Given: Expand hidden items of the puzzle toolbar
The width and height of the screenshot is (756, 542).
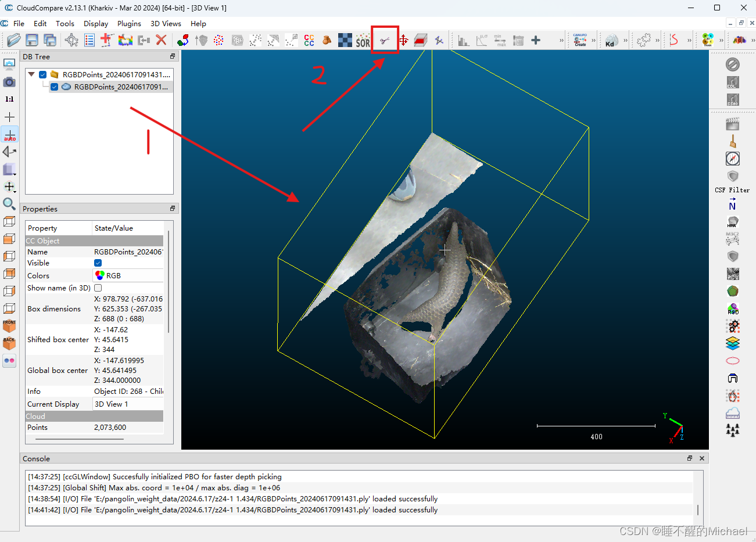Looking at the screenshot, I should point(657,40).
